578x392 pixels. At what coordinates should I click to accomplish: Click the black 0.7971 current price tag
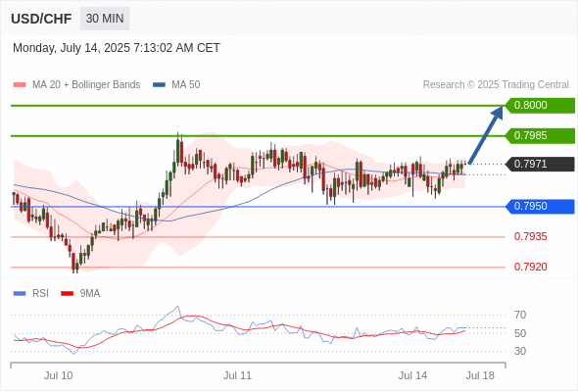tap(540, 164)
